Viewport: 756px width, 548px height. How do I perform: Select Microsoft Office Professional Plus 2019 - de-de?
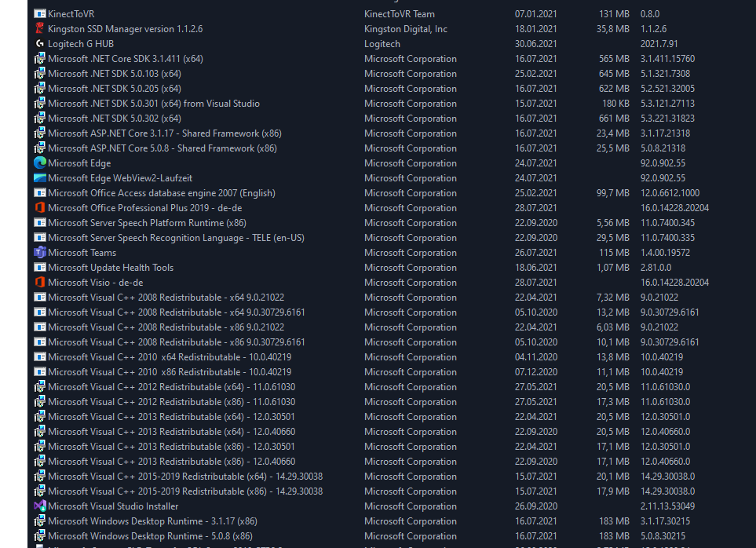(x=144, y=208)
